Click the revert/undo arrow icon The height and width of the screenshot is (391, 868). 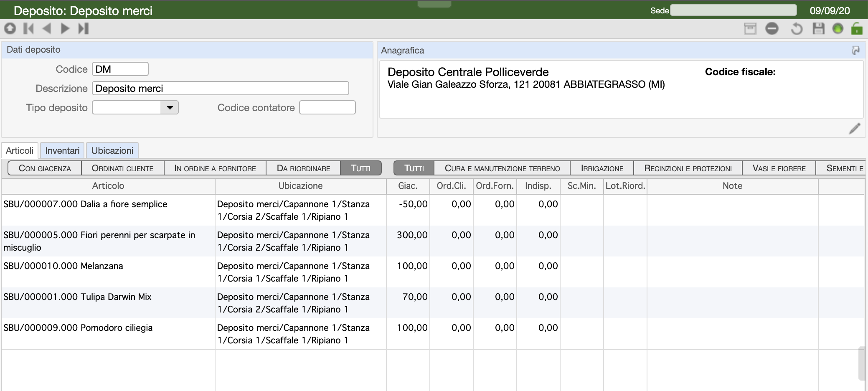click(797, 29)
